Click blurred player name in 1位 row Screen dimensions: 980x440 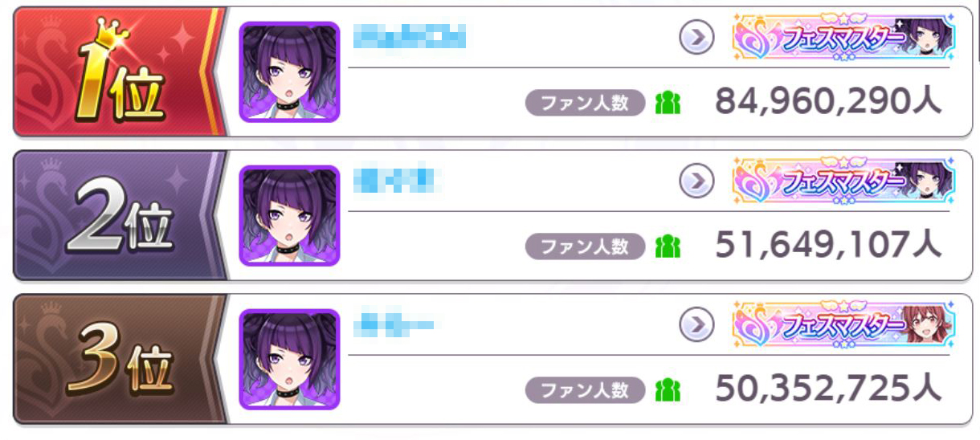coord(410,36)
